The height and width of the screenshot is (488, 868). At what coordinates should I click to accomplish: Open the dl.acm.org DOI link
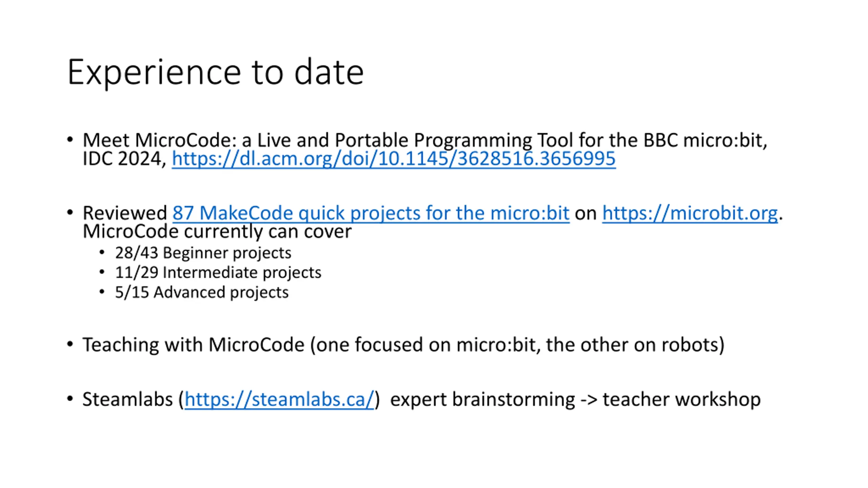click(394, 159)
